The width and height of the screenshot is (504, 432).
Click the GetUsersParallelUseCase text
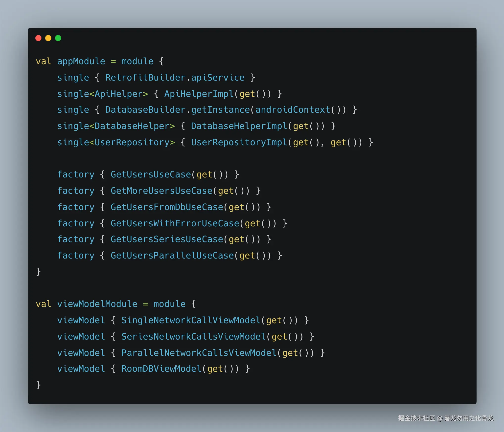(172, 256)
